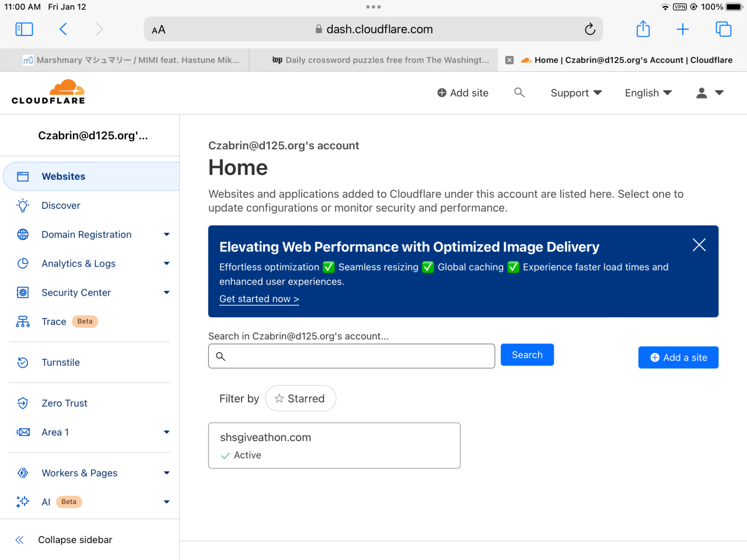747x560 pixels.
Task: Open a new Safari tab
Action: 683,29
